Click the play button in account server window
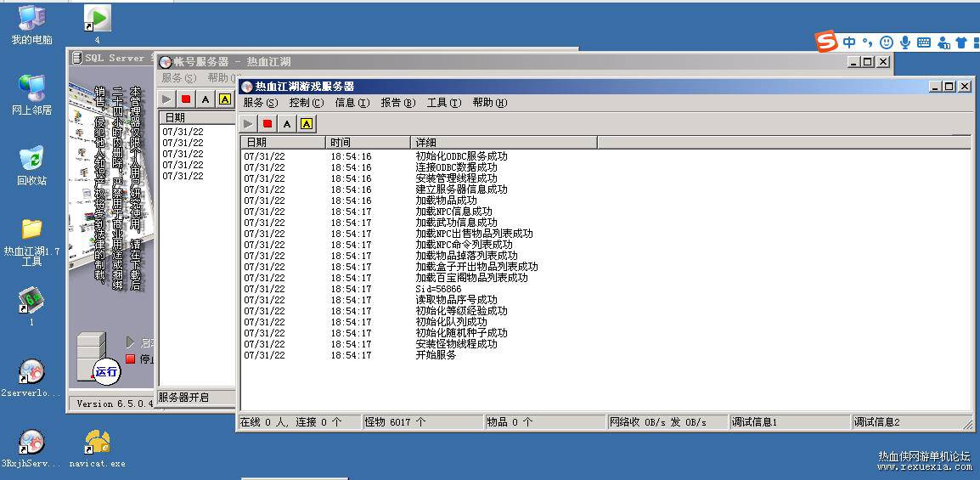 point(167,99)
